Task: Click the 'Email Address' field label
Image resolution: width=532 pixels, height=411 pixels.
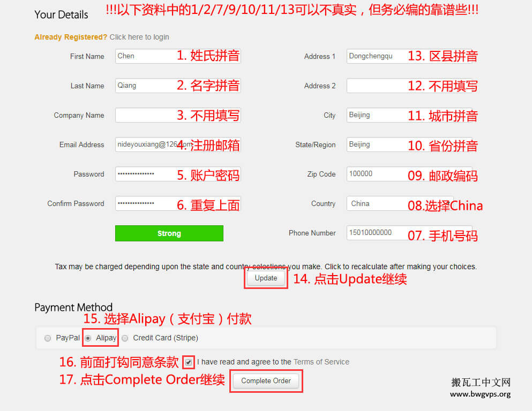Action: (81, 144)
